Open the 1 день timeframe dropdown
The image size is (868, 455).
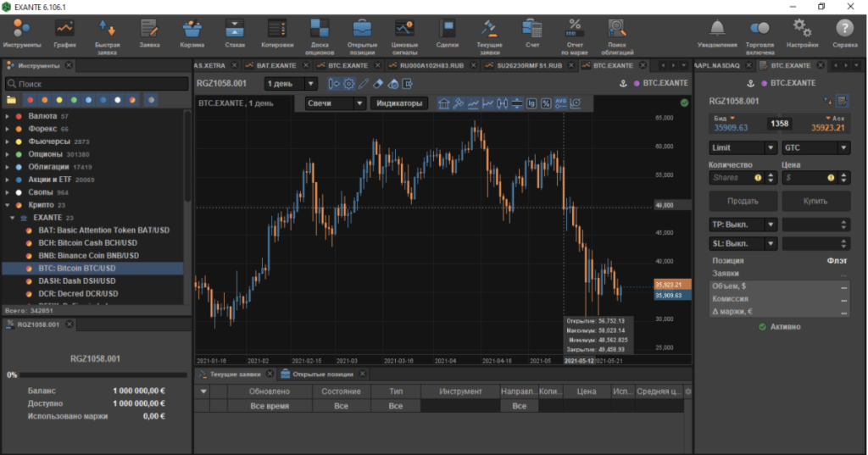coord(291,83)
